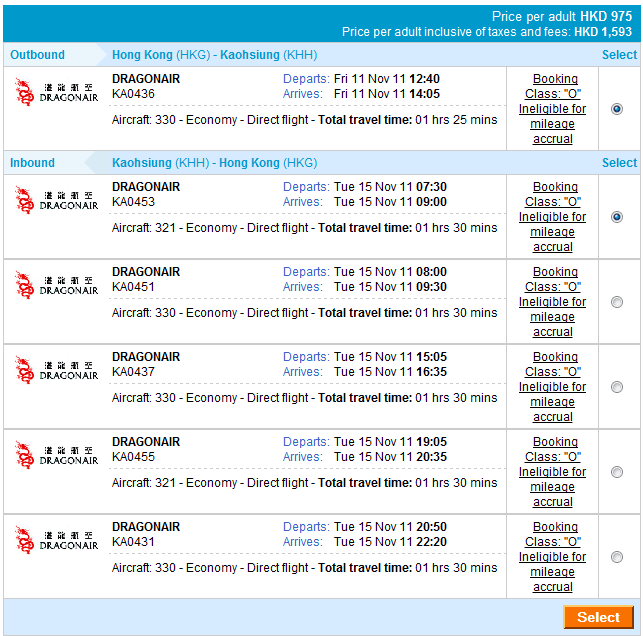Click the Dragonair logo for flight KA0453
643x636 pixels.
[57, 200]
